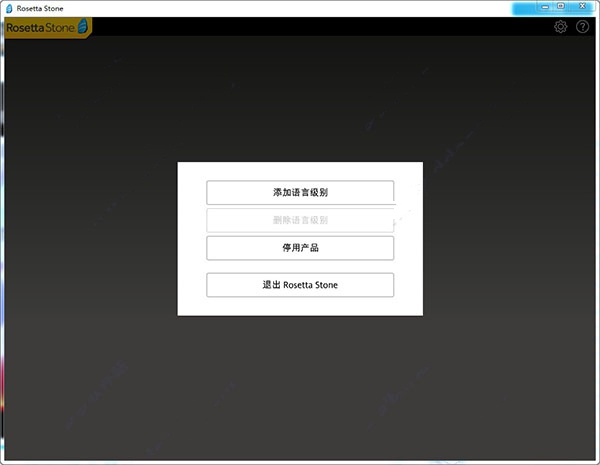The width and height of the screenshot is (600, 465).
Task: Minimize the Rosetta Stone window
Action: pos(545,7)
